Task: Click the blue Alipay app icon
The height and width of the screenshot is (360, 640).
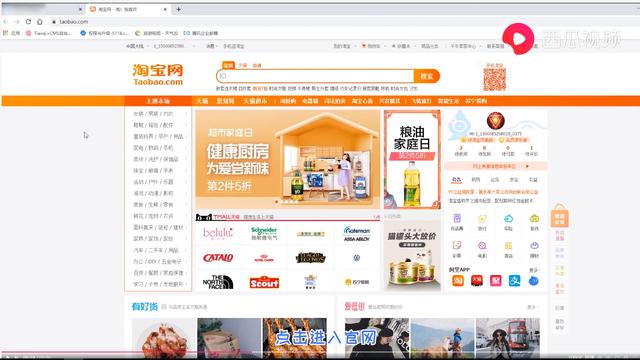Action: [x=514, y=281]
